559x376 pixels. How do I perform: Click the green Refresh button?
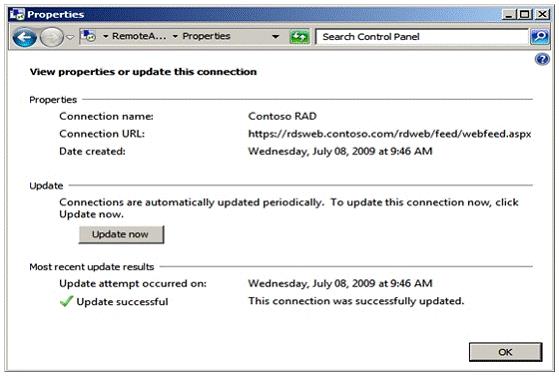pyautogui.click(x=299, y=37)
